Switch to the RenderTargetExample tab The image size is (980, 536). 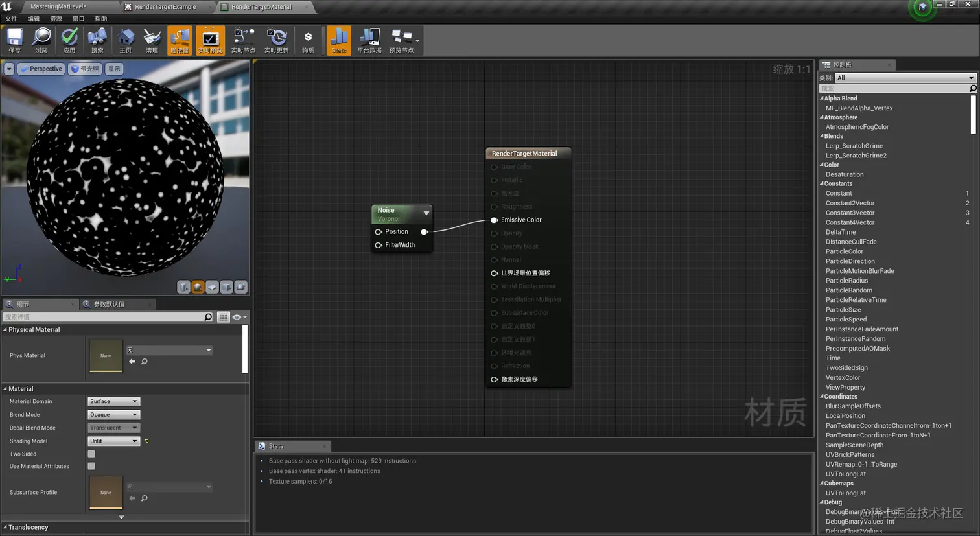(x=165, y=7)
